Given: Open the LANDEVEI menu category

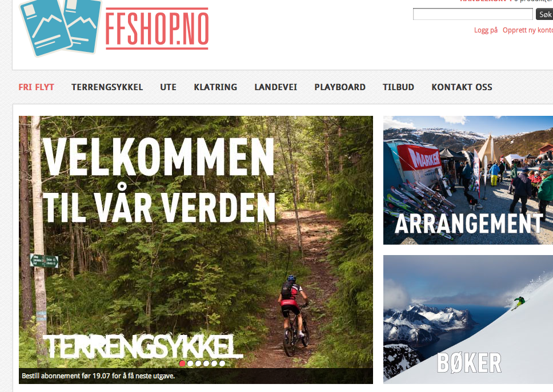Looking at the screenshot, I should tap(276, 87).
